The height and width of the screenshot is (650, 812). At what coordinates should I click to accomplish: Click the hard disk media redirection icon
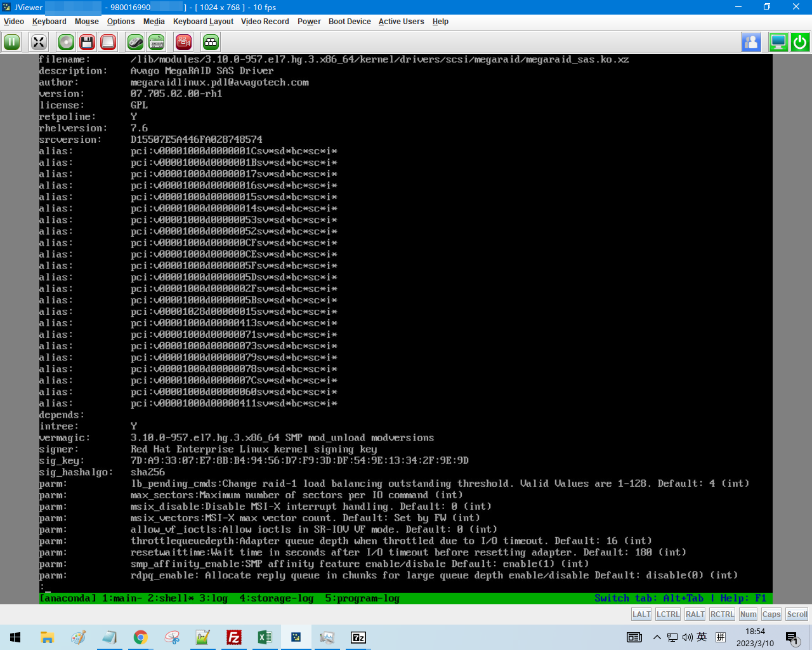tap(108, 43)
